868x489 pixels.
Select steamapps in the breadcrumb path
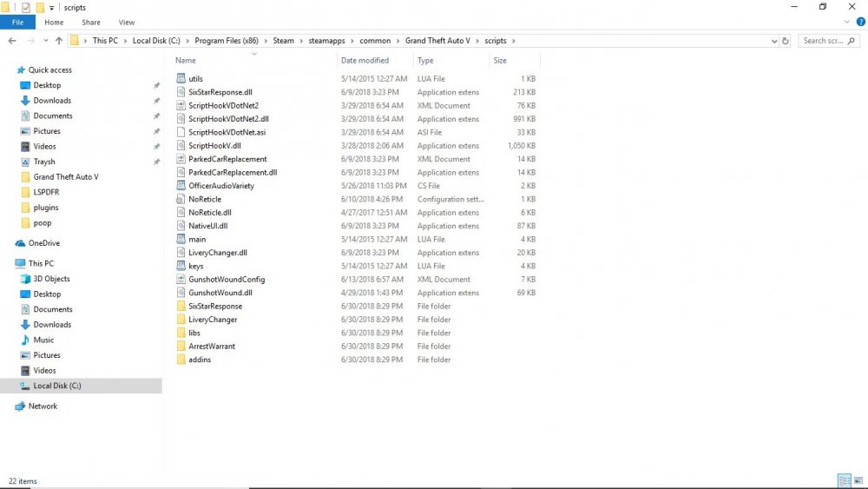point(326,41)
